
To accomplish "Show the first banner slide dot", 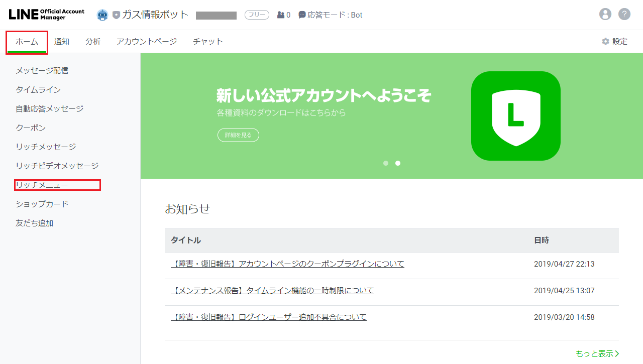I will coord(386,163).
